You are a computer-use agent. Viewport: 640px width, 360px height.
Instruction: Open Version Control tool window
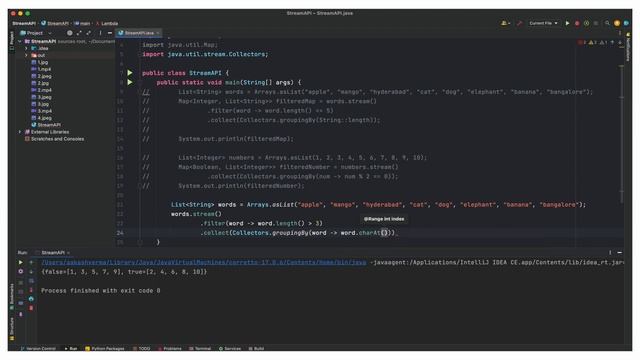[x=38, y=349]
